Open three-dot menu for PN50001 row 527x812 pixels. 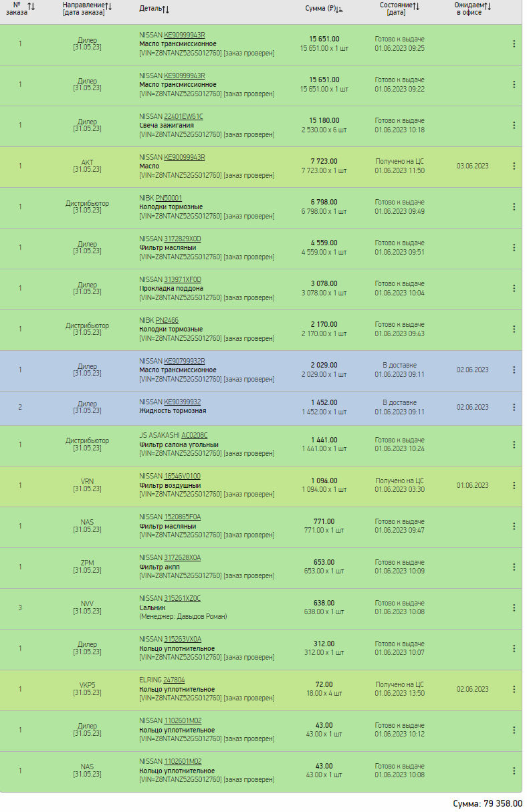(514, 207)
